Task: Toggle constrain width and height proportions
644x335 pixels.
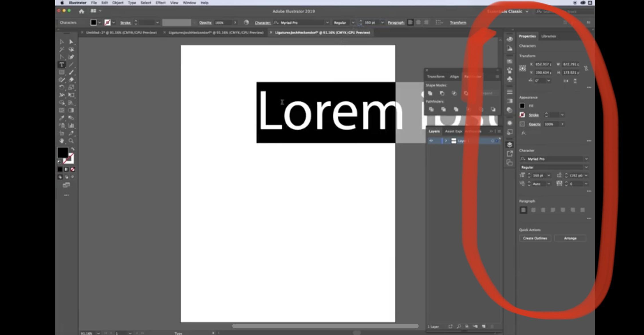Action: tap(586, 68)
